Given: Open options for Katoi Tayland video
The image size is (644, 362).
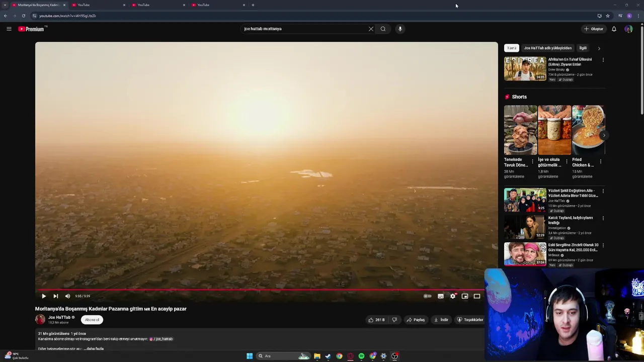Looking at the screenshot, I should [x=603, y=218].
